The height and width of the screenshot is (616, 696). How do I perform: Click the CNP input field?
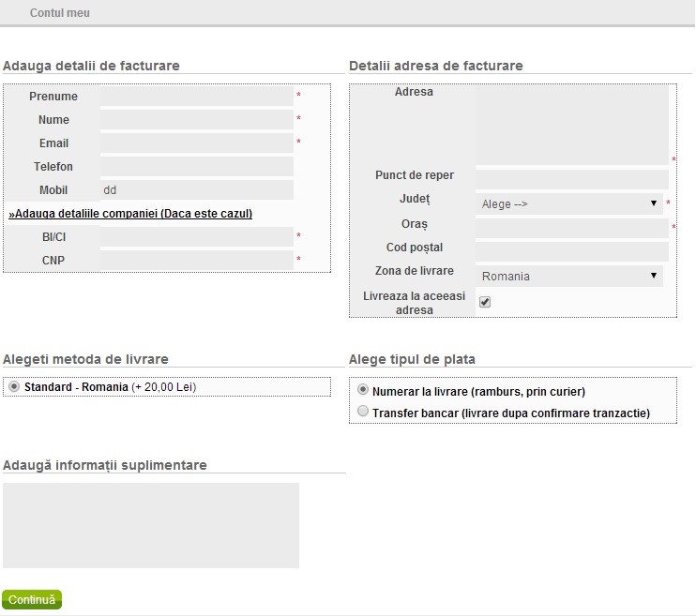pos(196,261)
